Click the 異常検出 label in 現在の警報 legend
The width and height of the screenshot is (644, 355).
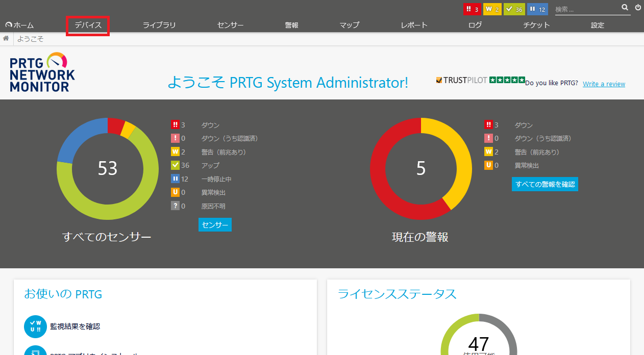(x=527, y=165)
